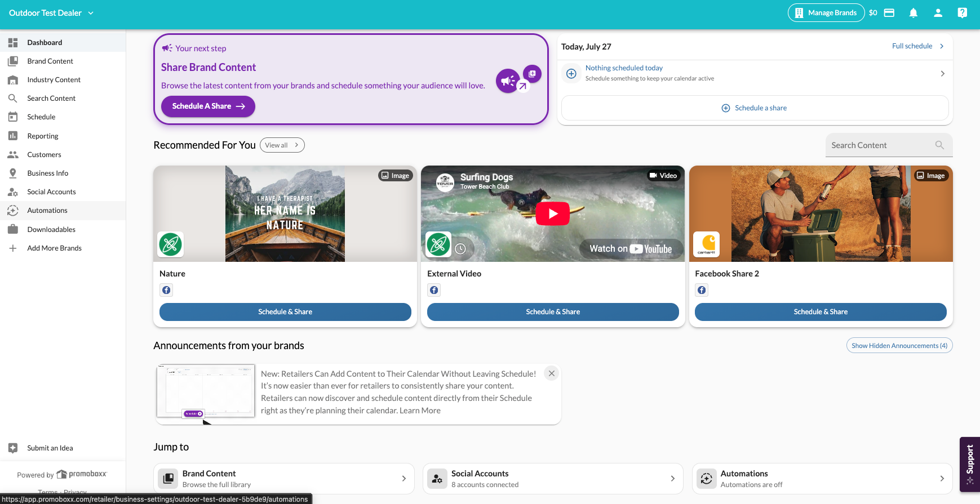Click the Schedule A Share purple button
The height and width of the screenshot is (504, 980).
click(x=208, y=106)
